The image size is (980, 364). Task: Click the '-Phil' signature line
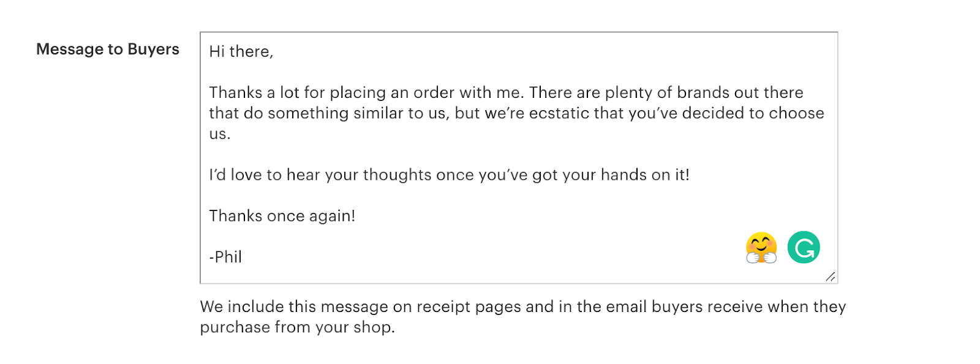tap(225, 257)
